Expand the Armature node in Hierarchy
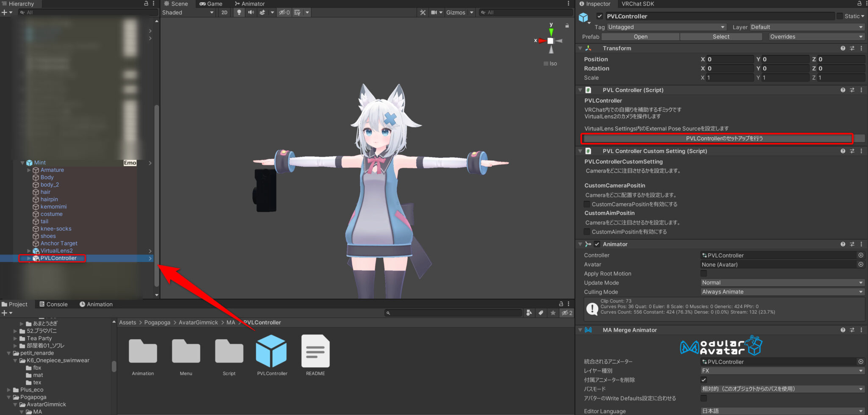This screenshot has height=415, width=868. click(29, 170)
